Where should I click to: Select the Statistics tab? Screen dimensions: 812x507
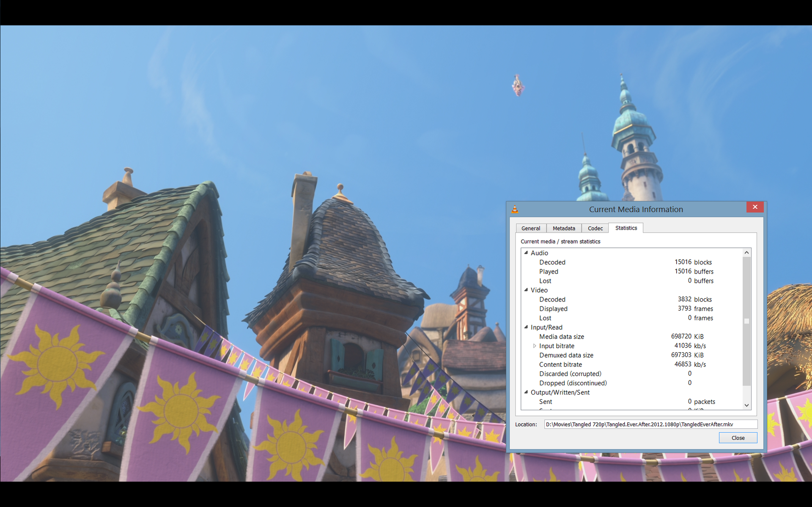626,228
